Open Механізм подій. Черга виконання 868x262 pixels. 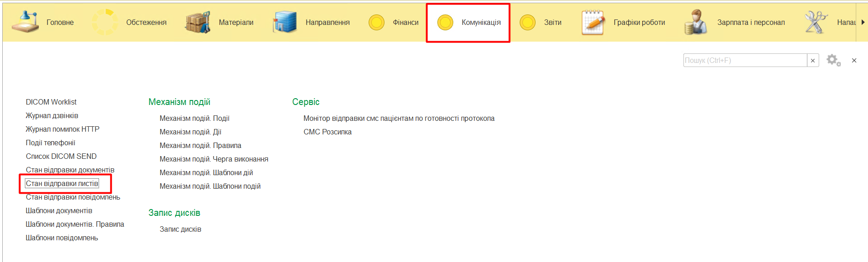(214, 159)
